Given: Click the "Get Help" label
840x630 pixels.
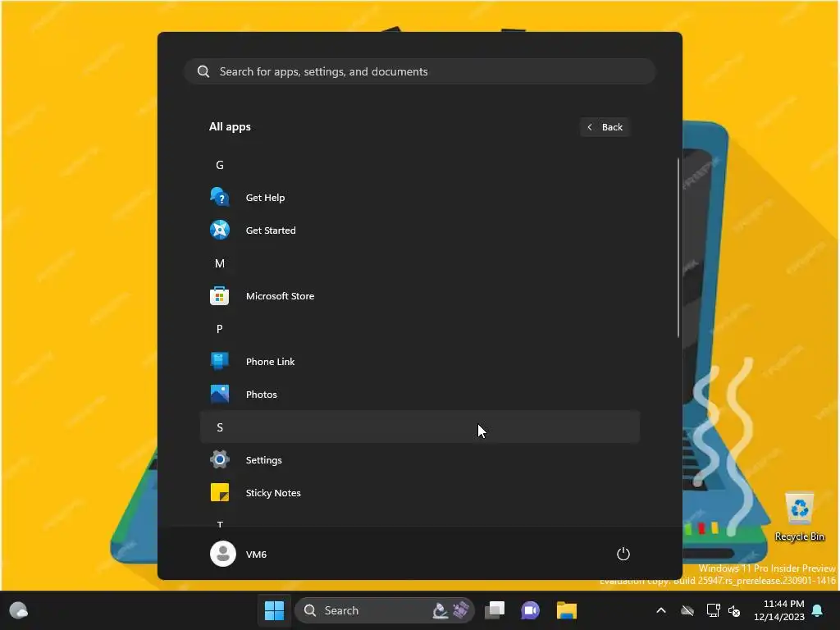Looking at the screenshot, I should click(x=265, y=197).
